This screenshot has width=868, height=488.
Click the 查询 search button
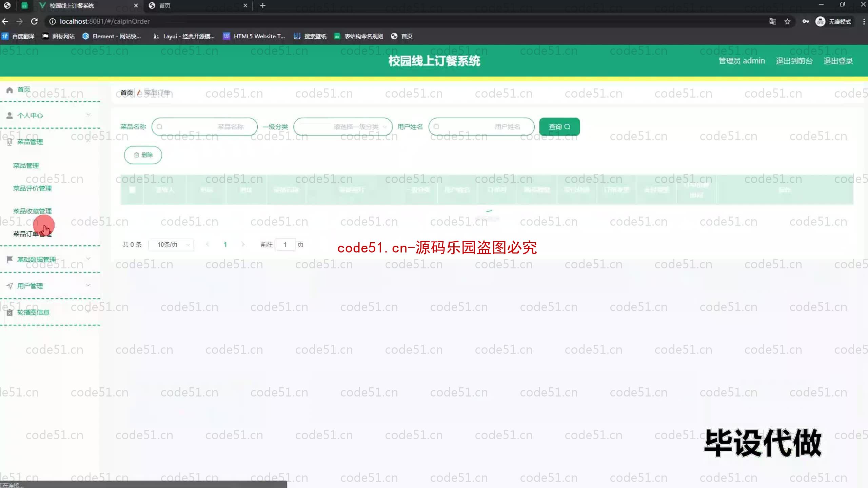(559, 127)
